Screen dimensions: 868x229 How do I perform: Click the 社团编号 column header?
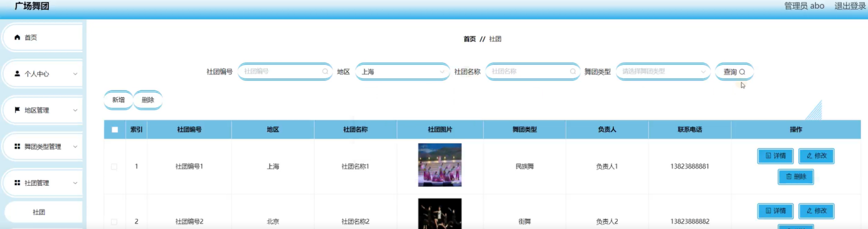point(189,130)
